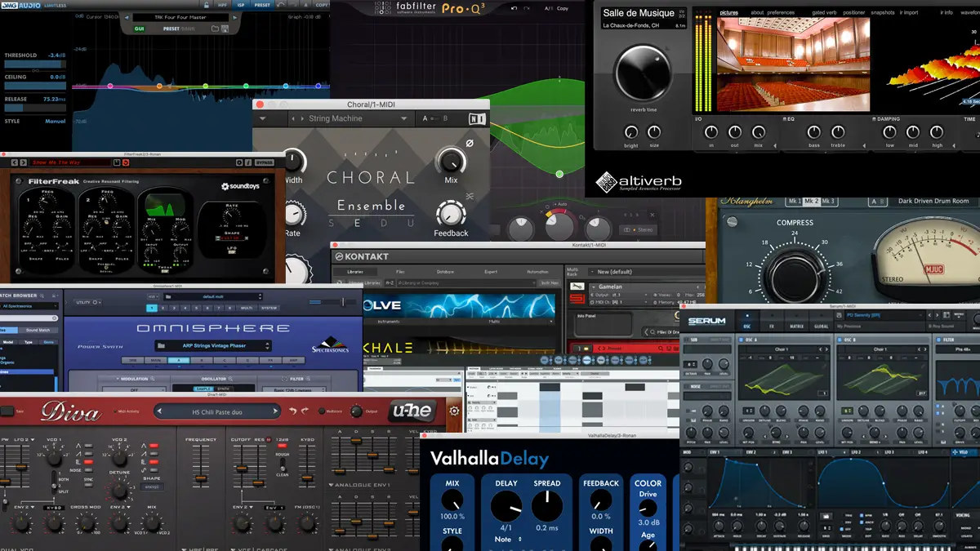Screen dimensions: 980x551
Task: Switch to the Files tab in Kontakt
Action: click(402, 271)
